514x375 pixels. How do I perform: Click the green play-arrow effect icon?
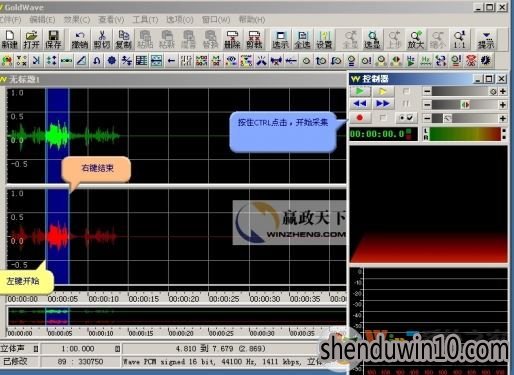coord(411,61)
